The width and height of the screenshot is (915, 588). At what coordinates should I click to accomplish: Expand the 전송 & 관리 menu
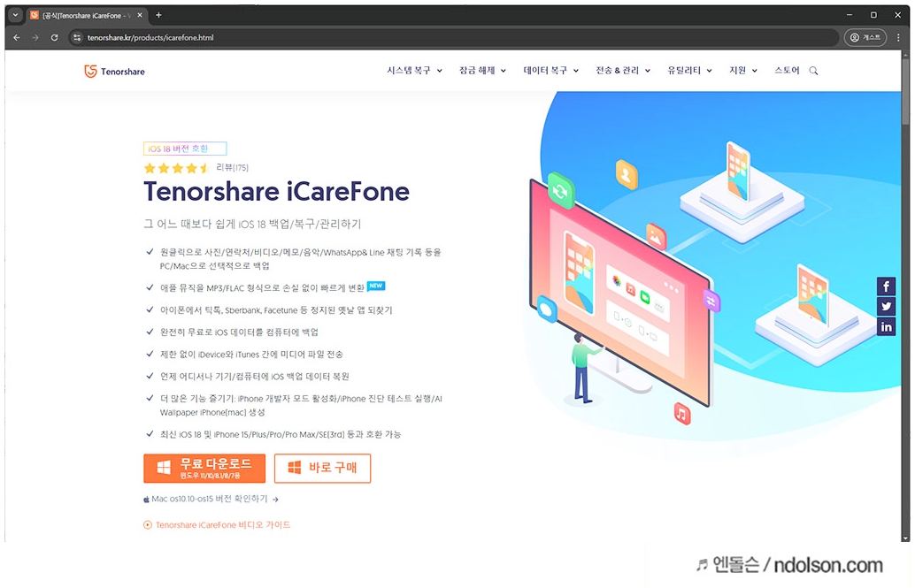click(x=623, y=71)
